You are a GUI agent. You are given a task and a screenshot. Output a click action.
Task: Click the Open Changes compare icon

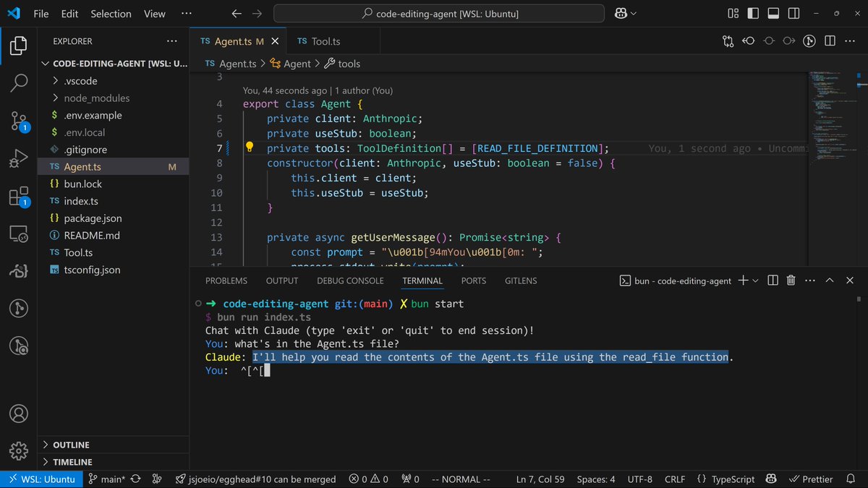point(728,41)
